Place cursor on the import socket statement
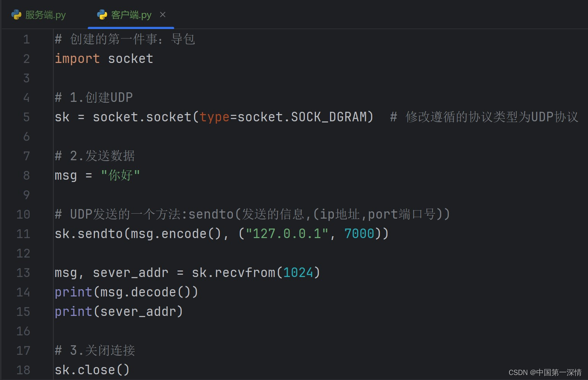The width and height of the screenshot is (588, 380). 104,58
